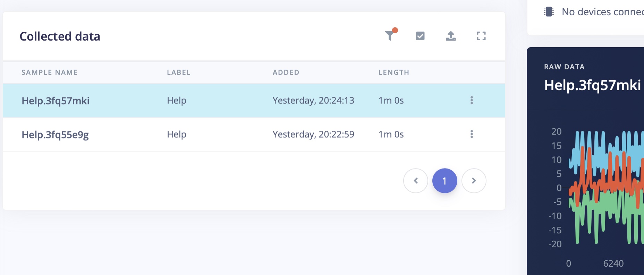Toggle the select multiple items checkbox icon

[x=420, y=36]
